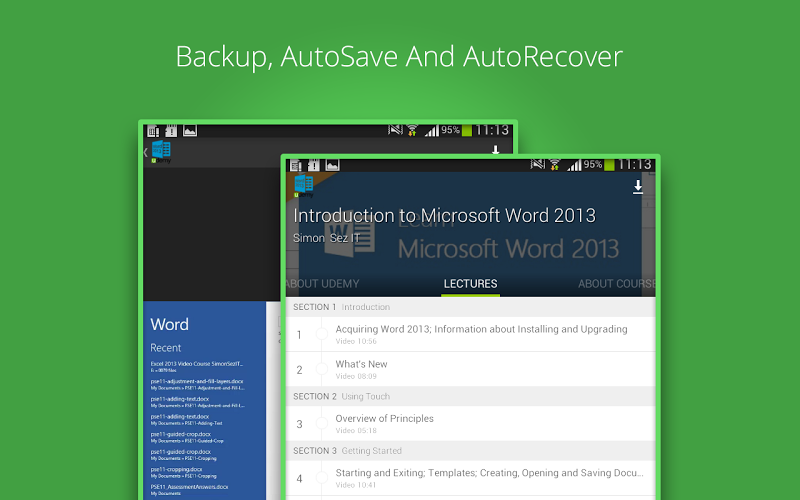Tap the SD card alert icon in front status bar

coord(314,165)
